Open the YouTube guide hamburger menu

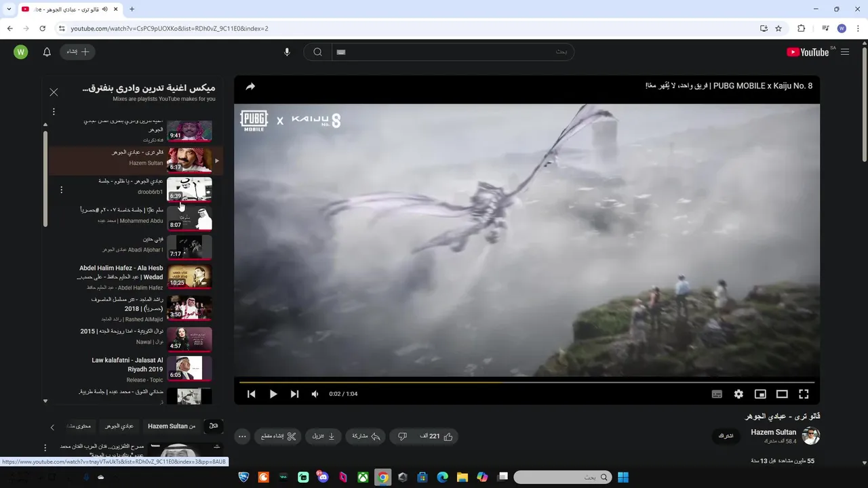tap(845, 52)
